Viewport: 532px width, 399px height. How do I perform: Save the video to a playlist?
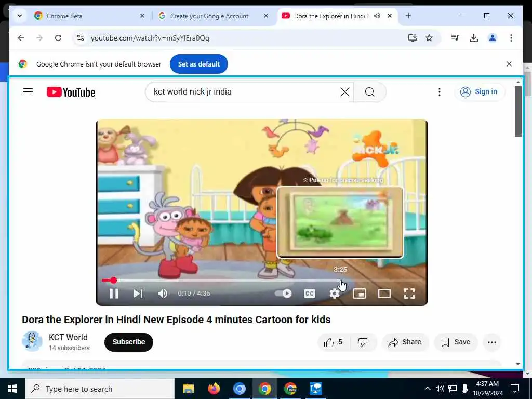456,342
